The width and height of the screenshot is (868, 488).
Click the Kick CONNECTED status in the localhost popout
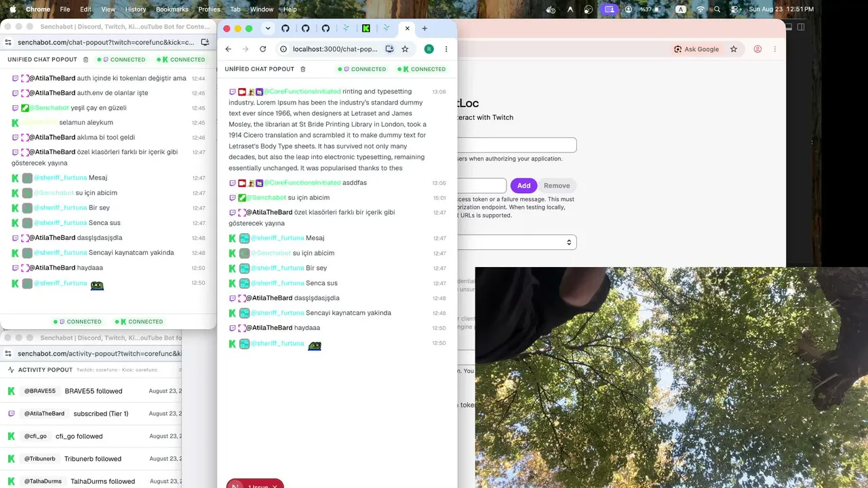click(421, 69)
